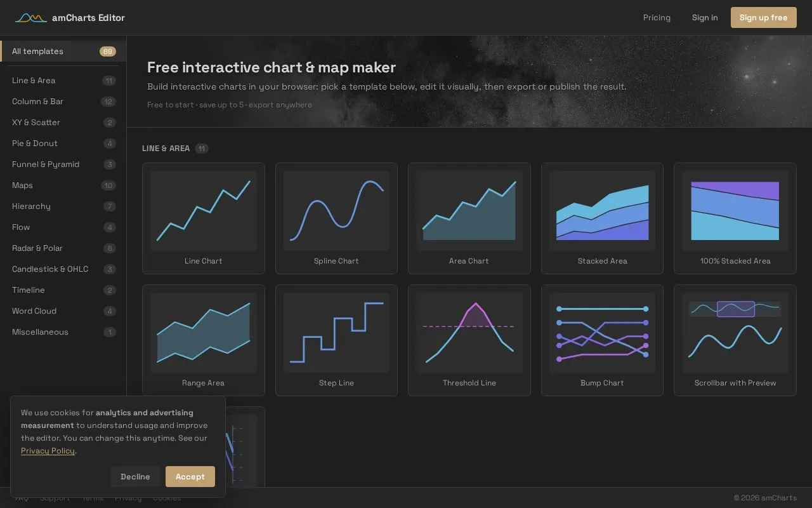Click the amCharts Editor title text
This screenshot has height=508, width=812.
point(88,18)
